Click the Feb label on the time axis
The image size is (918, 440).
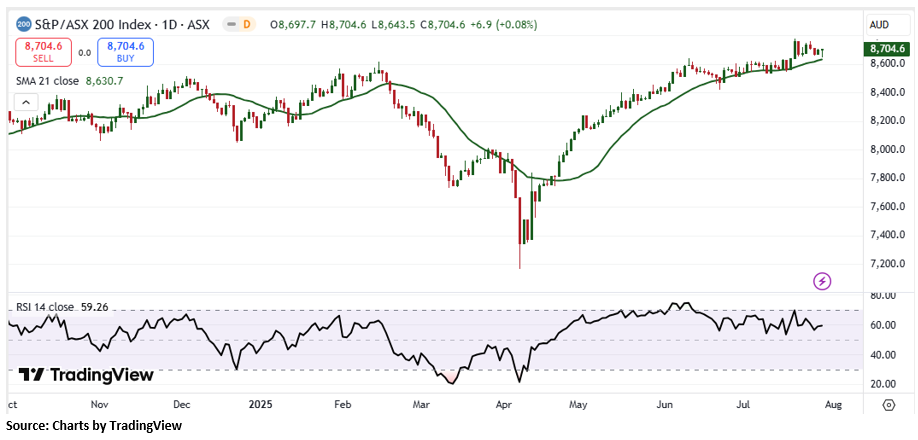pyautogui.click(x=342, y=404)
